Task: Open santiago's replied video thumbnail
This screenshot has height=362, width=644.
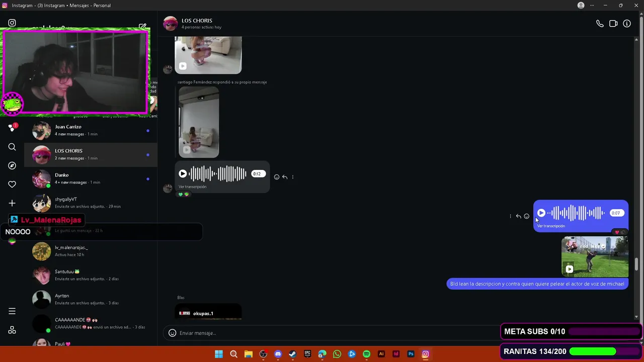Action: coord(199,122)
